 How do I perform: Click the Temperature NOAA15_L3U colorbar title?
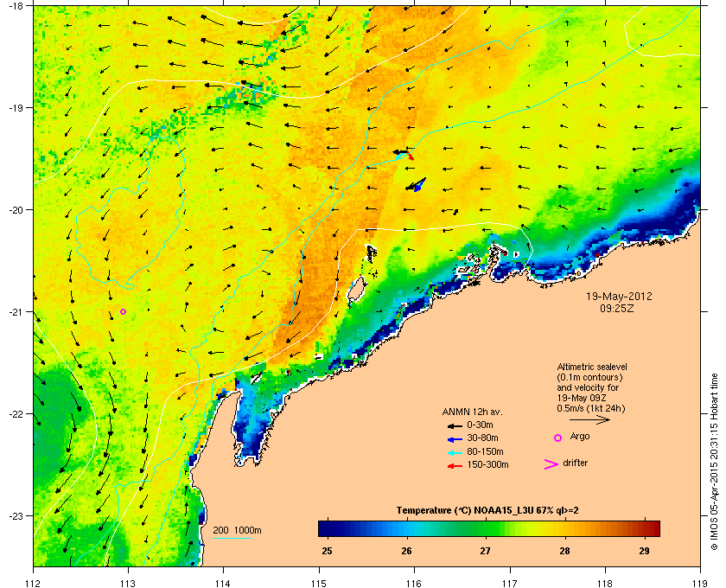pyautogui.click(x=487, y=511)
